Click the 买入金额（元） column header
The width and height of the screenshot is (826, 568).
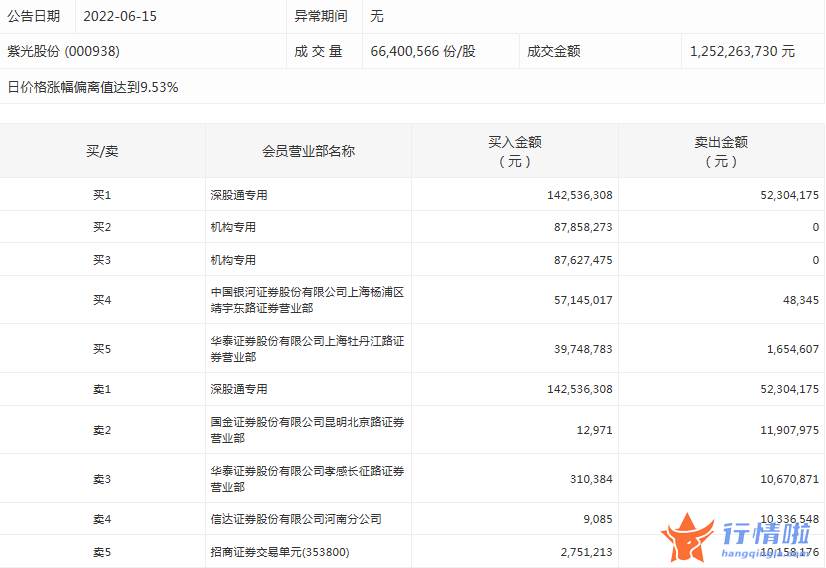point(515,151)
